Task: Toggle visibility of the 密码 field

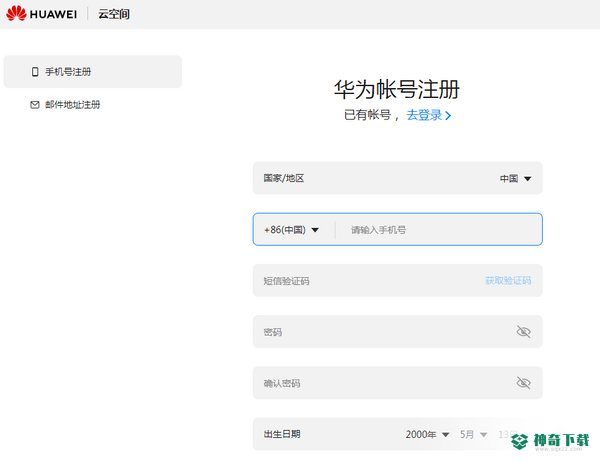Action: pyautogui.click(x=523, y=332)
